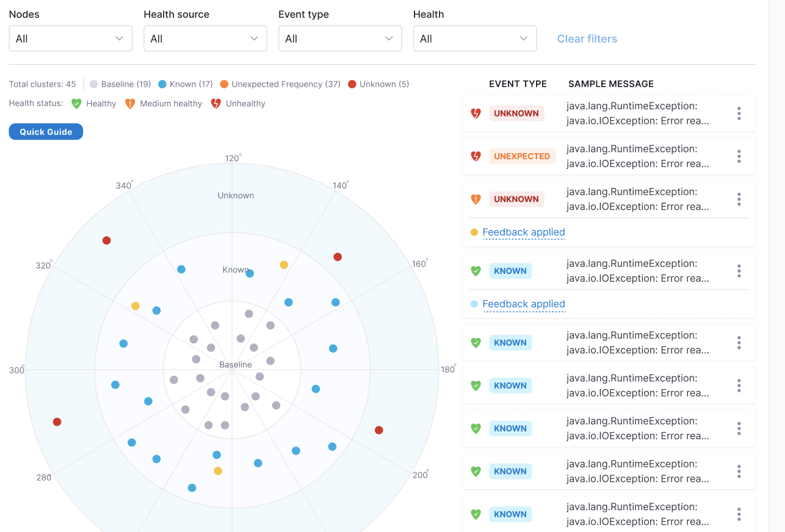
Task: Open kebab menu on first UNKNOWN event row
Action: coord(739,113)
